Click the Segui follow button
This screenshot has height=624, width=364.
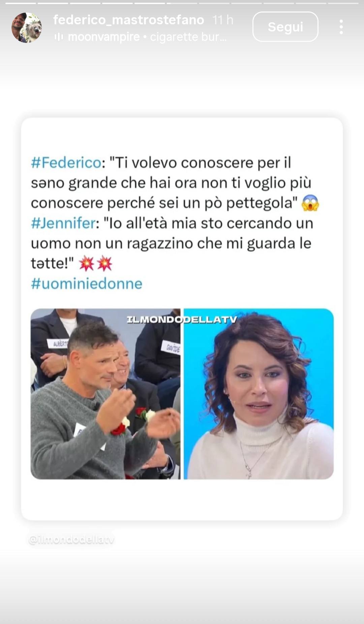click(x=285, y=27)
